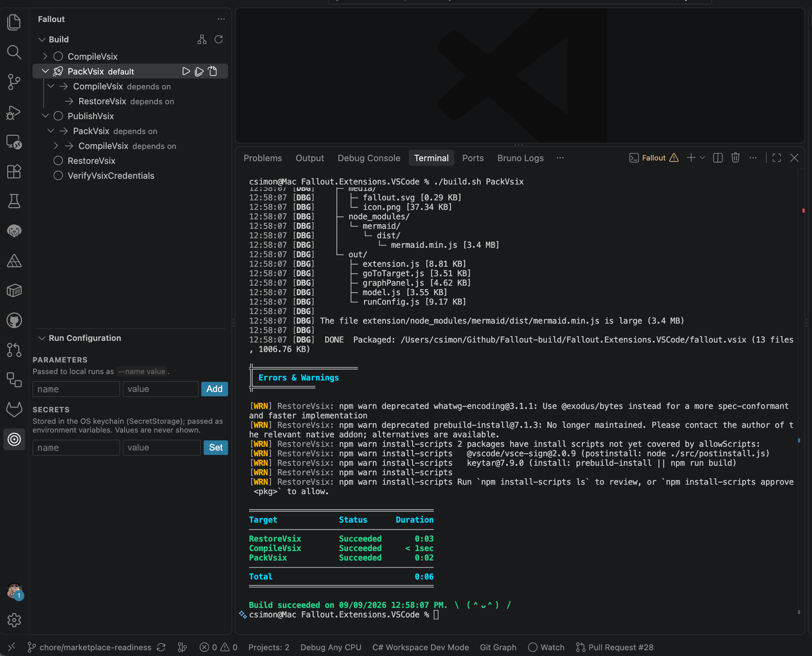Collapse PackVsix depends on under PublishVsix

51,131
